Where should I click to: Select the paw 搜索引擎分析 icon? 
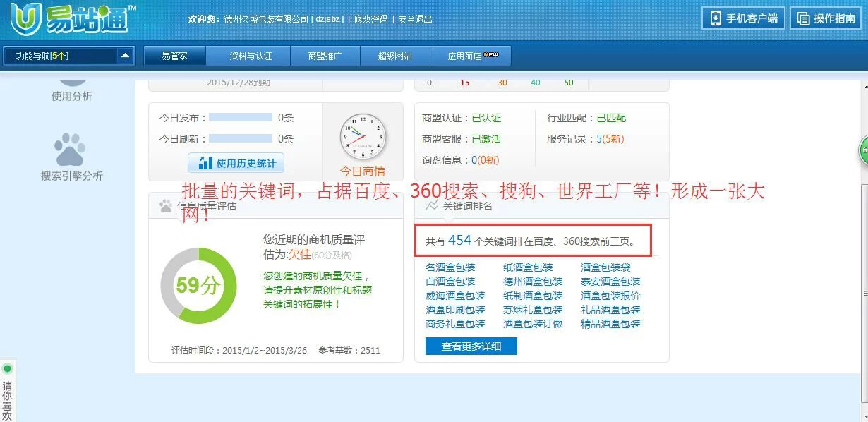[x=70, y=150]
